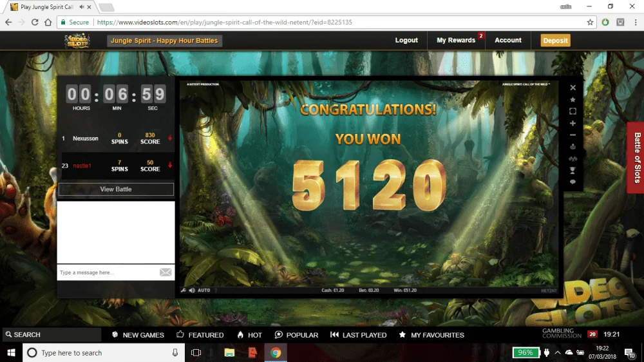Image resolution: width=644 pixels, height=362 pixels.
Task: Open the game help question mark
Action: pyautogui.click(x=216, y=290)
